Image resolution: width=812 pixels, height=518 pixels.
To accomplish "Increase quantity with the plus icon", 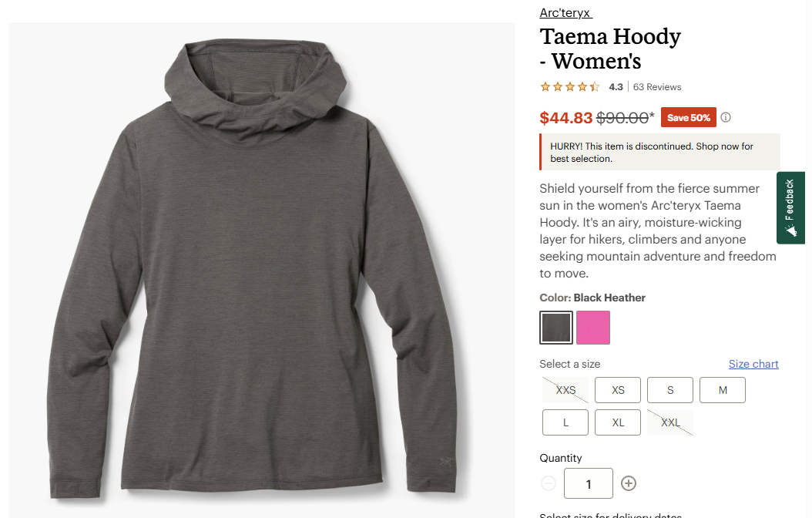I will coord(629,483).
